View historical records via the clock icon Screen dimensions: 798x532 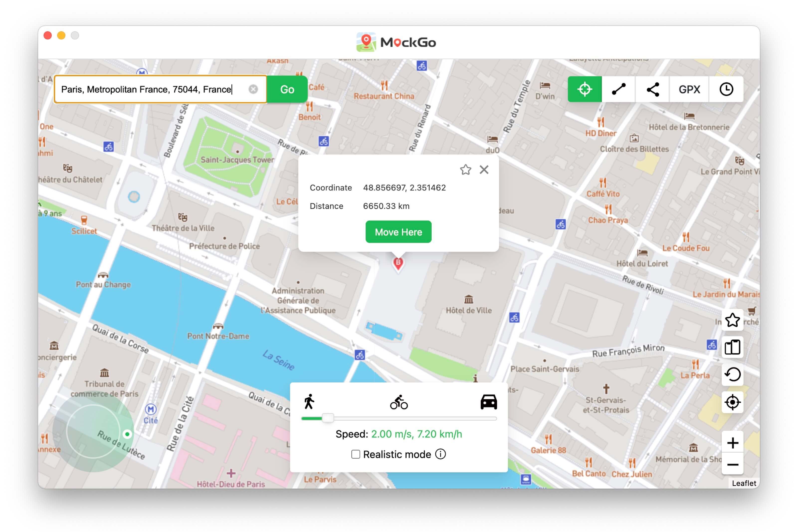click(726, 89)
